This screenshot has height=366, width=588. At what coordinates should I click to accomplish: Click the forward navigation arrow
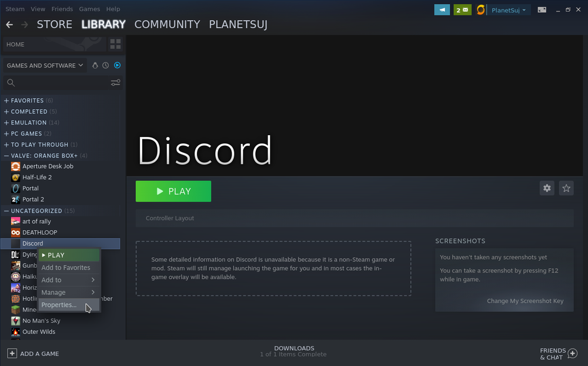[x=25, y=25]
